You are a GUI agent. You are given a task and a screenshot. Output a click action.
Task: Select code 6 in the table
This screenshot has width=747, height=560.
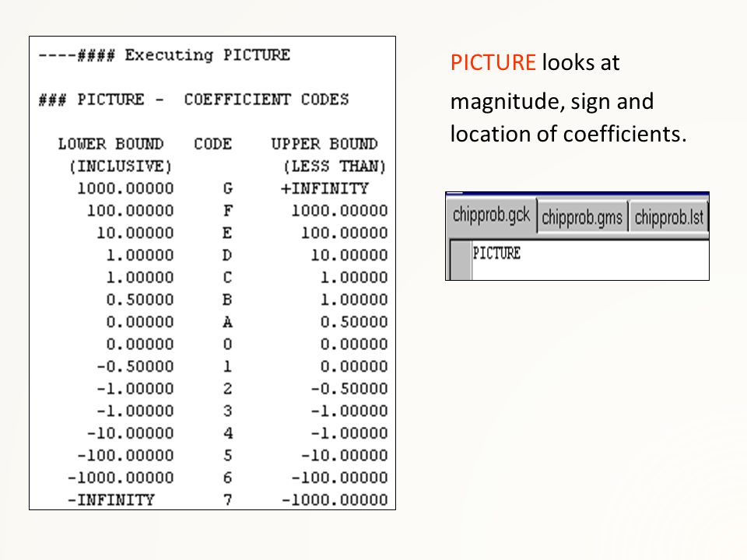point(228,477)
